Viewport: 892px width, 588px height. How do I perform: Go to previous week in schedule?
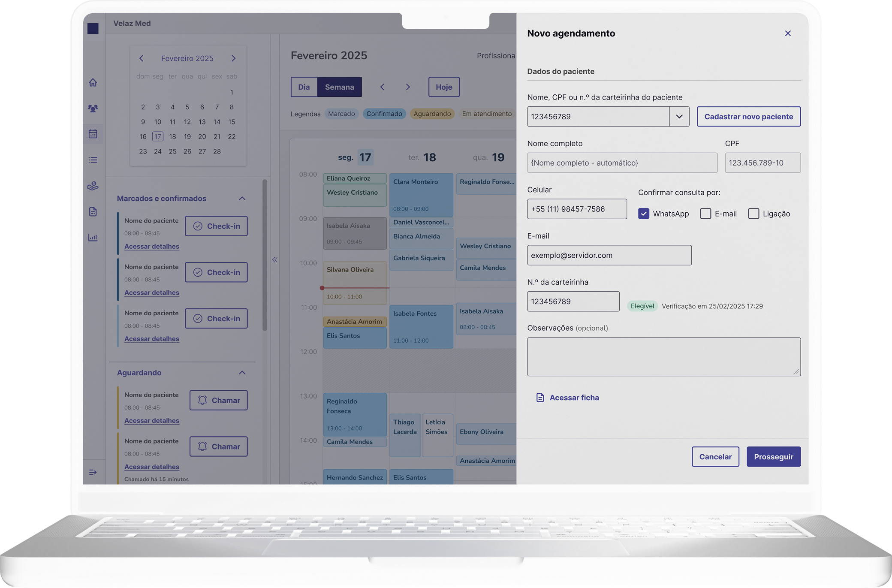click(x=382, y=87)
